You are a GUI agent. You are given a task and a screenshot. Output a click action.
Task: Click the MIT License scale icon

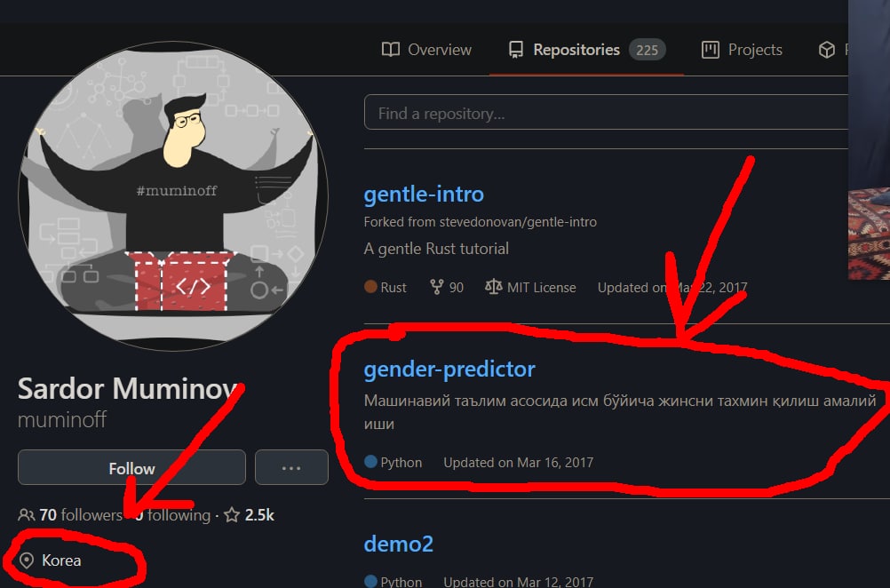[493, 287]
